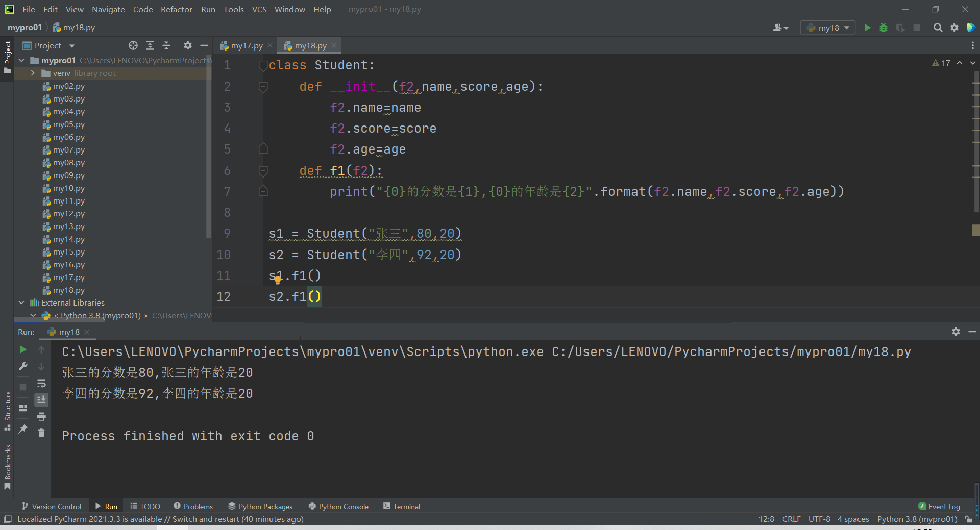Open the VCS menu
The width and height of the screenshot is (980, 530).
[259, 9]
